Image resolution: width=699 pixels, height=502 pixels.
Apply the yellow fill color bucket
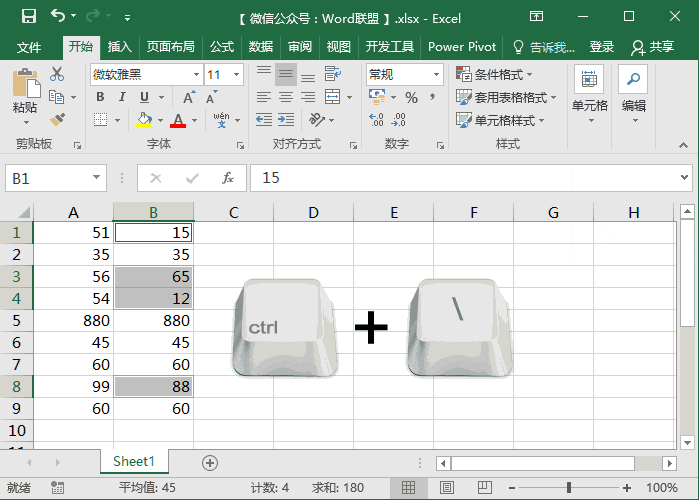tap(144, 120)
